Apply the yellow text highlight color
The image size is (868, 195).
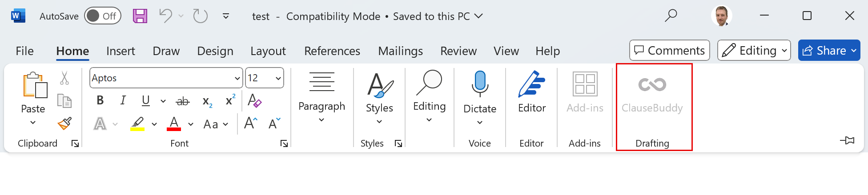pos(137,123)
